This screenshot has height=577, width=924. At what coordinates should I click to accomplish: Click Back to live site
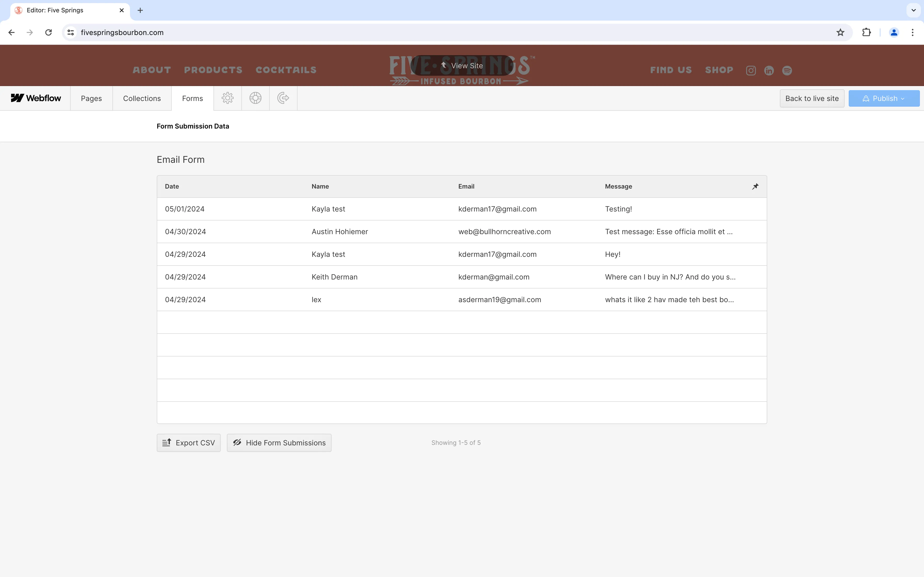point(812,98)
